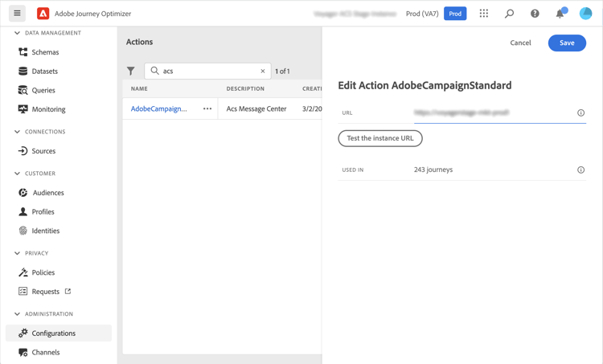This screenshot has height=364, width=603.
Task: Go to Audiences
Action: click(x=48, y=193)
